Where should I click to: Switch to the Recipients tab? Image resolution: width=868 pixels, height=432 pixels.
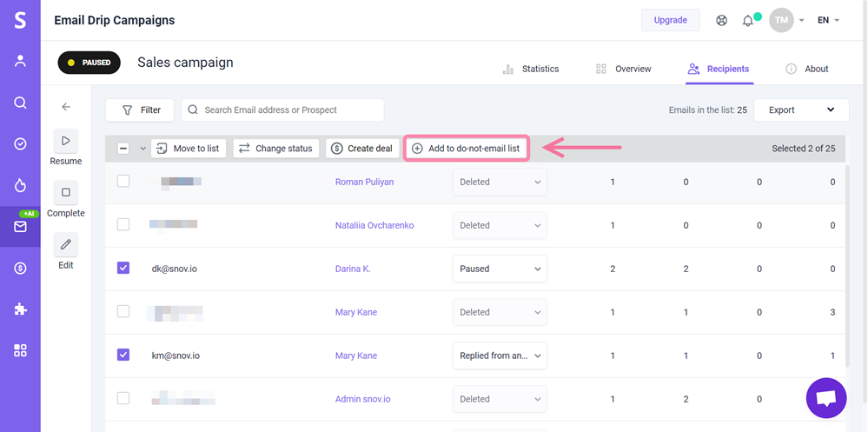(x=719, y=69)
